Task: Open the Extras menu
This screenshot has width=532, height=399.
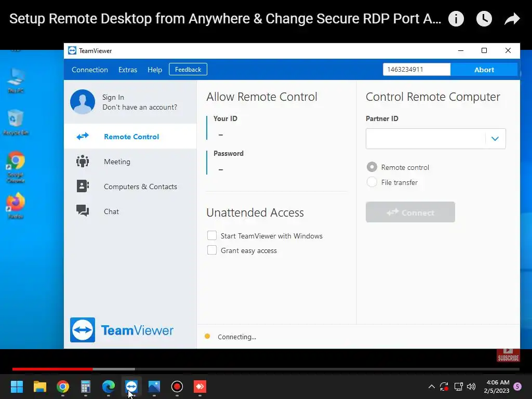Action: (x=128, y=70)
